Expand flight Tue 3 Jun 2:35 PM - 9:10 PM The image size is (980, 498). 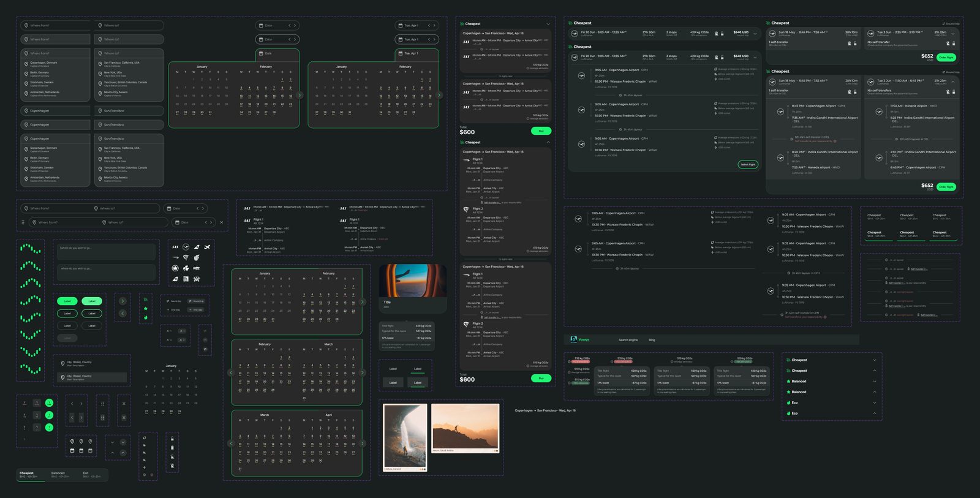click(x=954, y=33)
